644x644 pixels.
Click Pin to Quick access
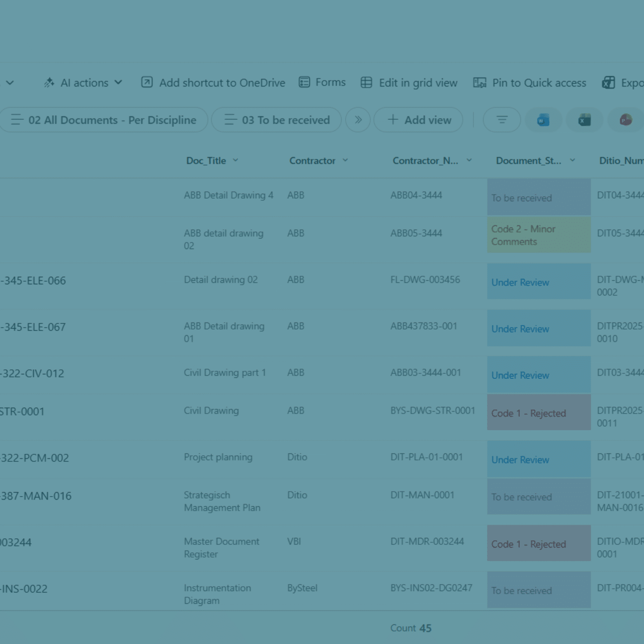(x=529, y=83)
